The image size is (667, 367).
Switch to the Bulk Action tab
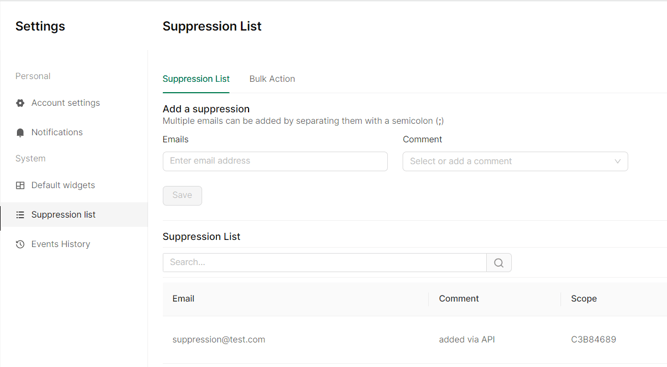272,79
